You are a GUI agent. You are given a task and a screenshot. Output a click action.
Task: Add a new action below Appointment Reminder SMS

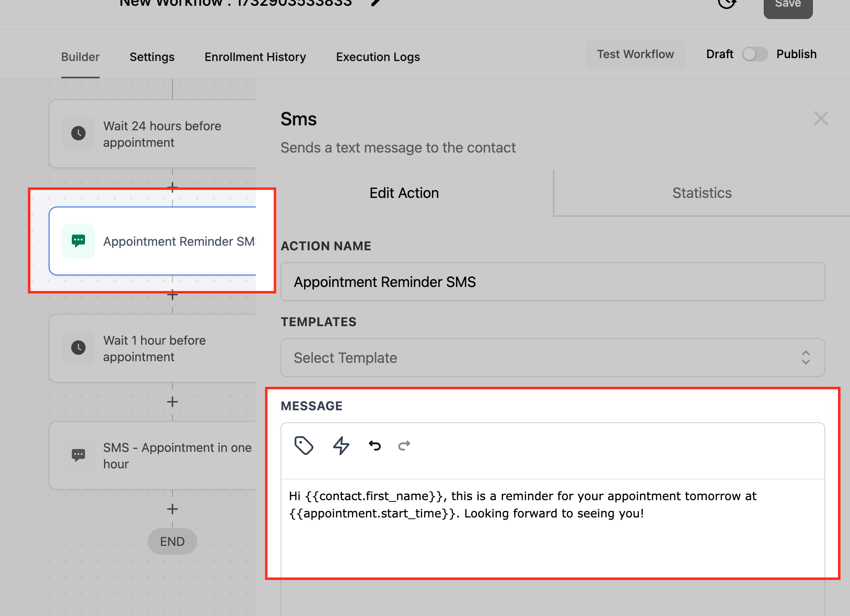coord(172,294)
